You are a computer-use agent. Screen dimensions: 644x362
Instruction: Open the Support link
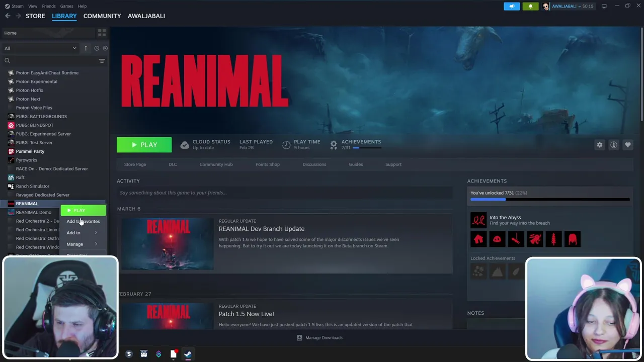tap(393, 164)
